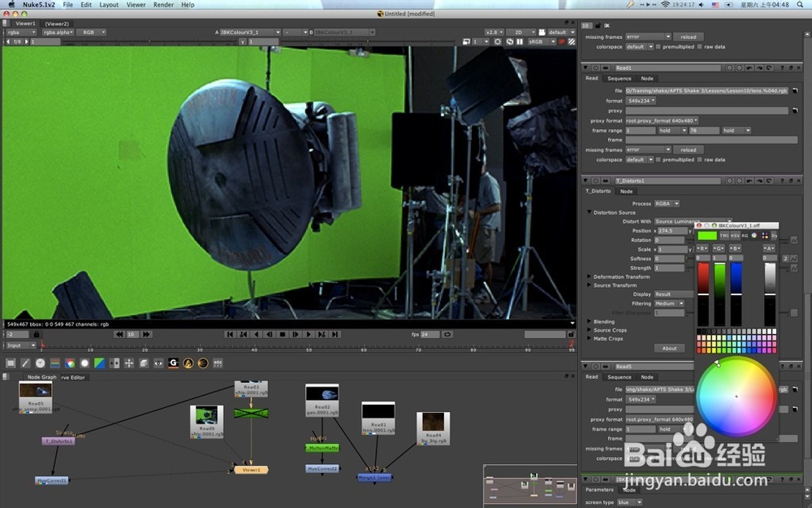The width and height of the screenshot is (812, 508).
Task: Open the Keyer nodes green-blue icon
Action: click(99, 363)
